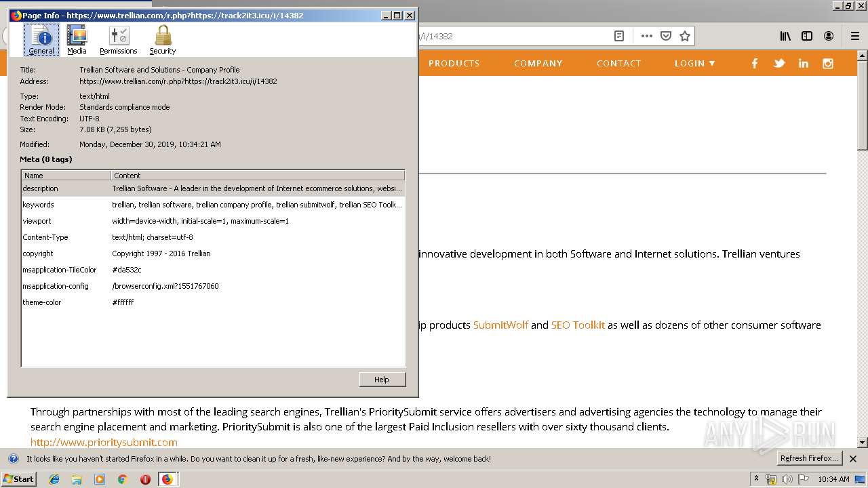Dismiss the Firefox notification bar
The image size is (868, 488).
(853, 459)
